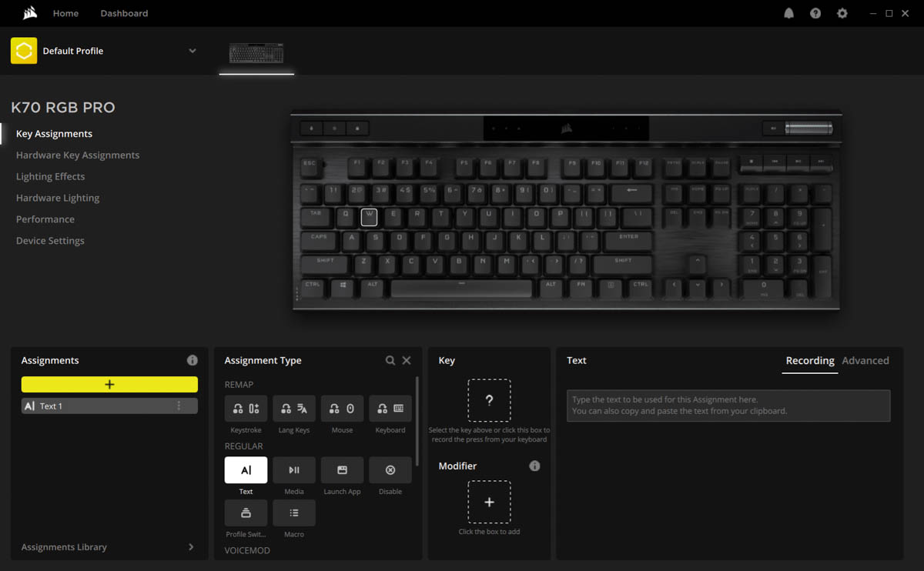924x571 pixels.
Task: Go to the Home tab
Action: point(65,13)
